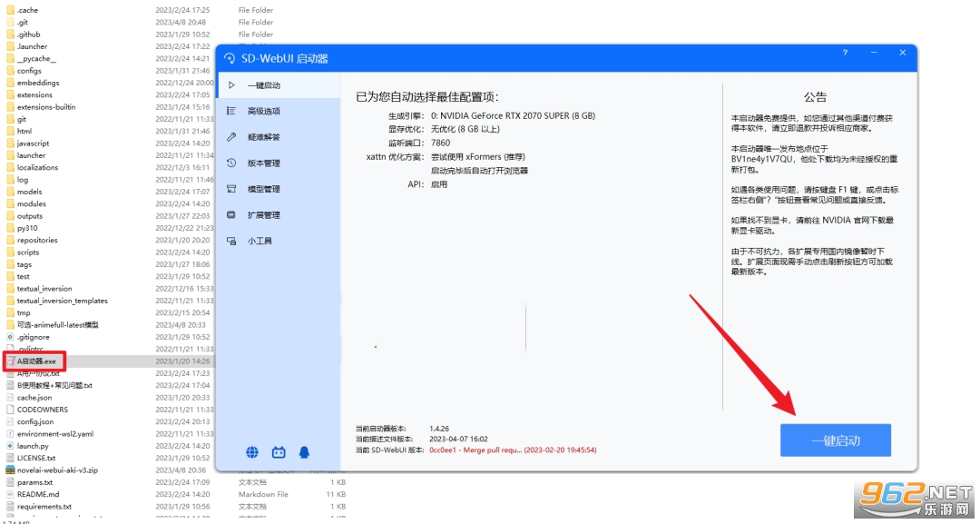Select the .cache folder in explorer
Viewport: 980px width, 524px height.
click(27, 10)
